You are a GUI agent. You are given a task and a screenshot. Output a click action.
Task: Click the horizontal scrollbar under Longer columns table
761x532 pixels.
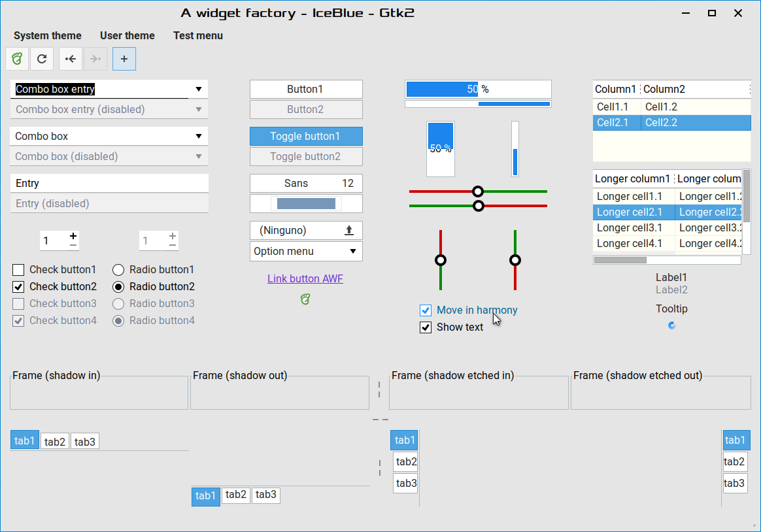667,260
